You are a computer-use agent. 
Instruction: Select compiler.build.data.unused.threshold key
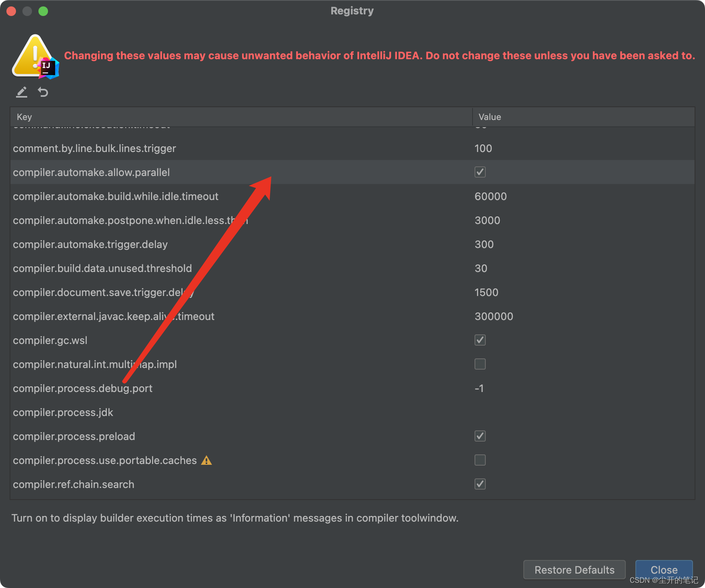(x=102, y=268)
